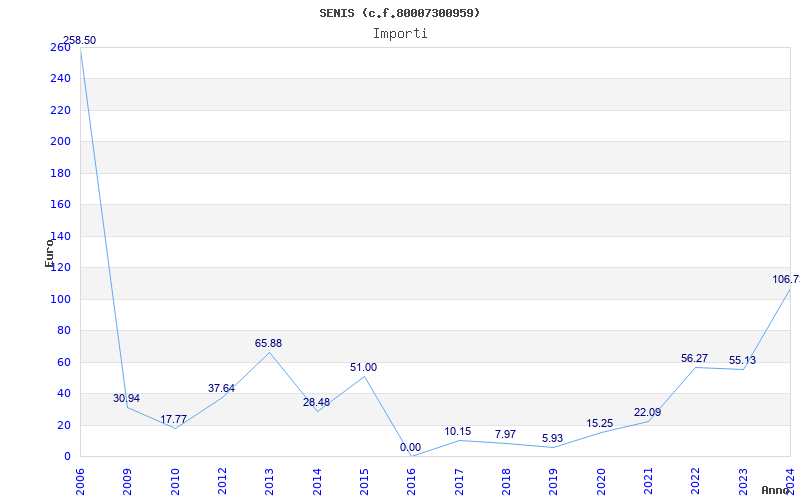The height and width of the screenshot is (500, 800).
Task: Click the 100 y-axis tick label
Action: [x=60, y=299]
